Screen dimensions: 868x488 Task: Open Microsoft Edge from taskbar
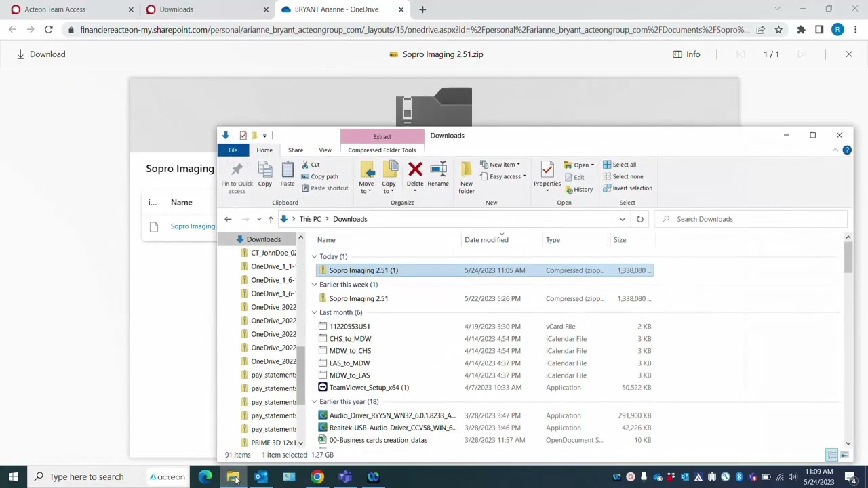click(205, 476)
